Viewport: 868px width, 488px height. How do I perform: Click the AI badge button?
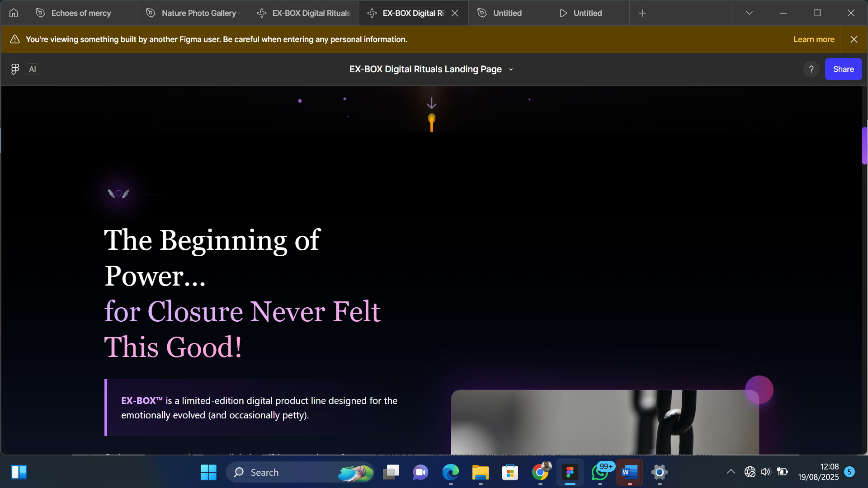pos(33,69)
